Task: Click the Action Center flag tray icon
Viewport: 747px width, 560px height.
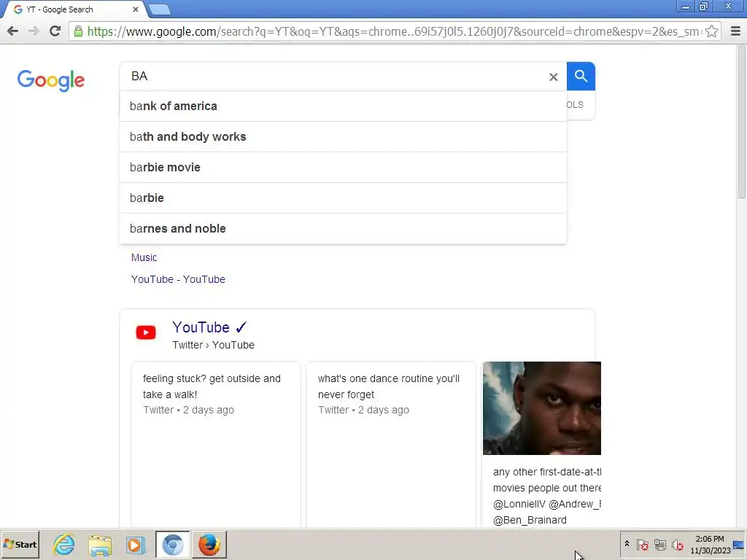Action: (x=642, y=544)
